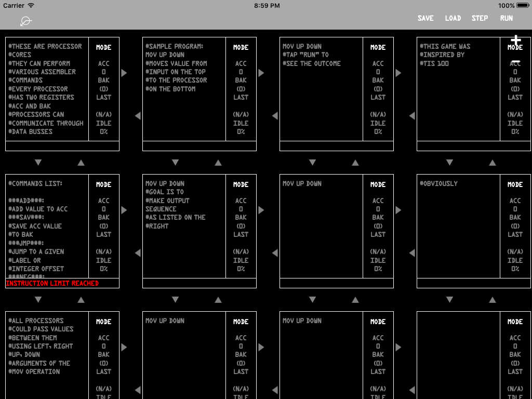Viewport: 532px width, 399px height.
Task: Start the program with RUN
Action: tap(506, 18)
